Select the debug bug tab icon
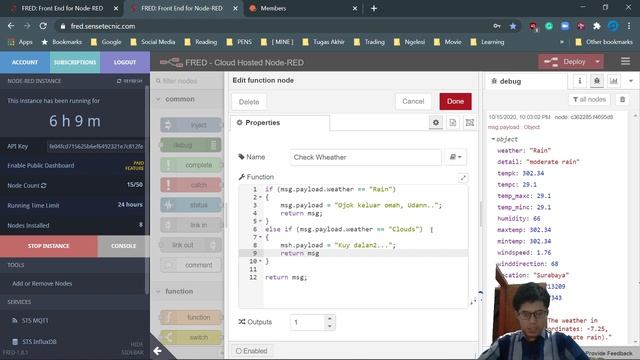 [x=596, y=81]
